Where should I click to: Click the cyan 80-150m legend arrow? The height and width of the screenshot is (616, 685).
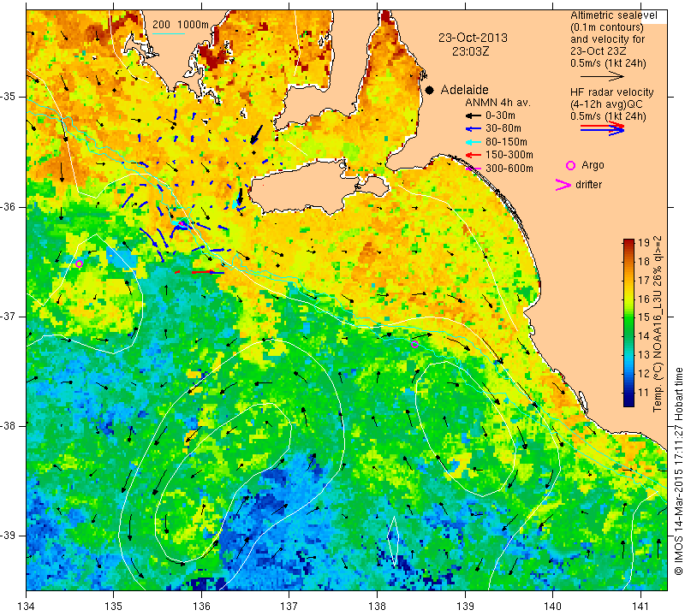[x=474, y=142]
